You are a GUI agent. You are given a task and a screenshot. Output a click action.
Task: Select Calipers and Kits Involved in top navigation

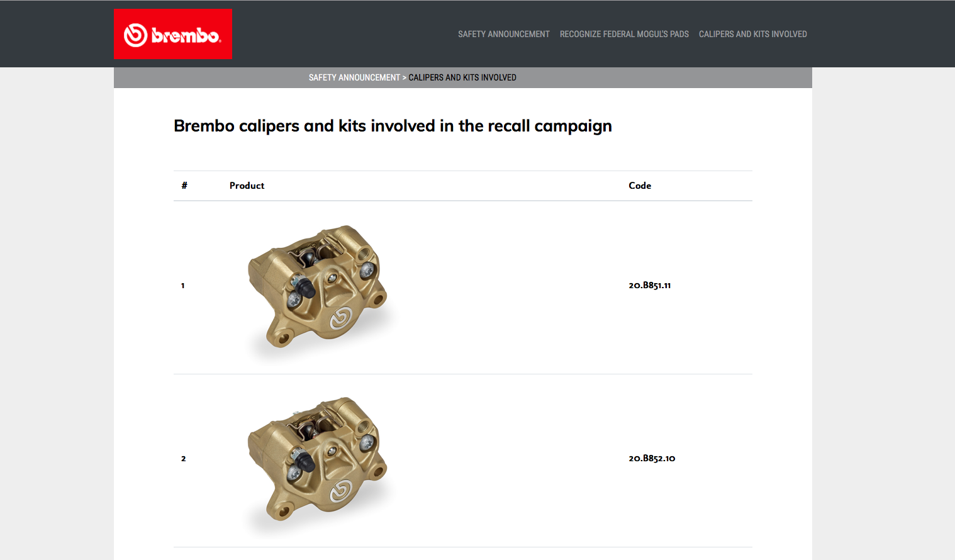(x=752, y=34)
